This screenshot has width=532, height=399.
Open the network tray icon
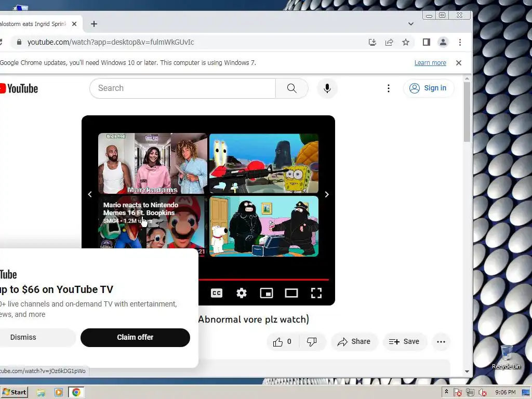(x=470, y=393)
